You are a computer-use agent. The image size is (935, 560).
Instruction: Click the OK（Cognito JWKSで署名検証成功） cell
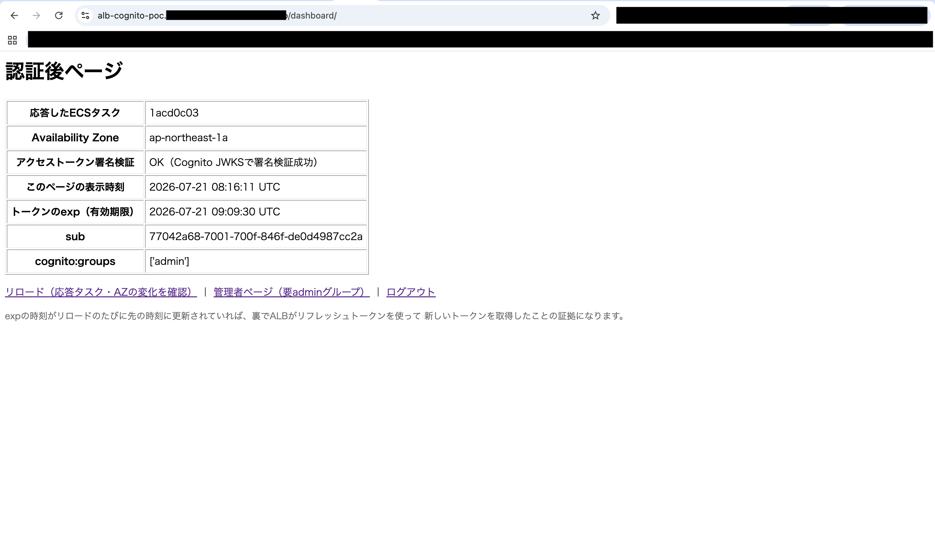pyautogui.click(x=256, y=162)
